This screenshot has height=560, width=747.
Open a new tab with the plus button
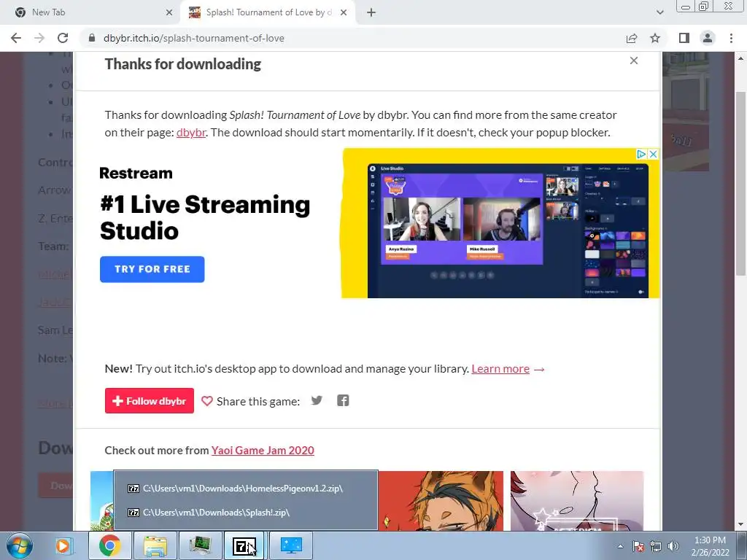pos(371,12)
